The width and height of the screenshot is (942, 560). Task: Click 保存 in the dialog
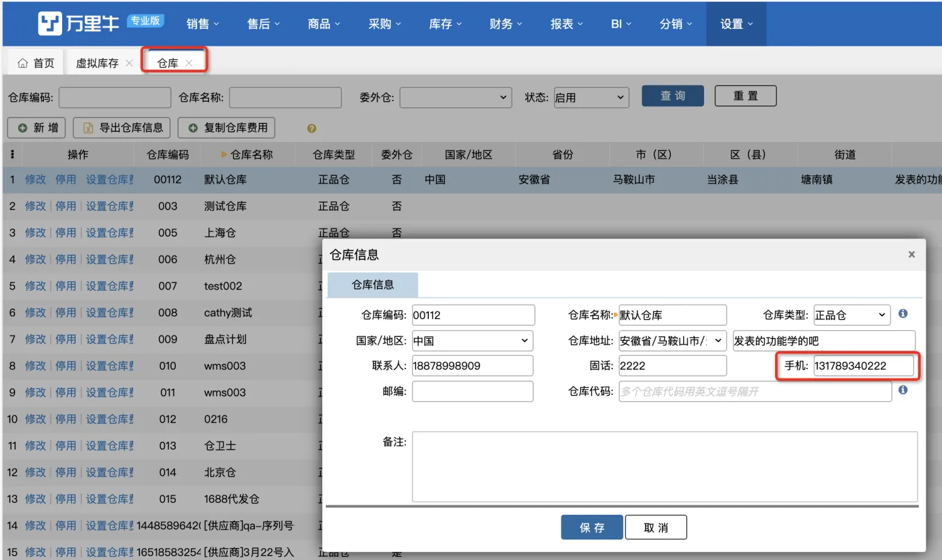click(592, 527)
